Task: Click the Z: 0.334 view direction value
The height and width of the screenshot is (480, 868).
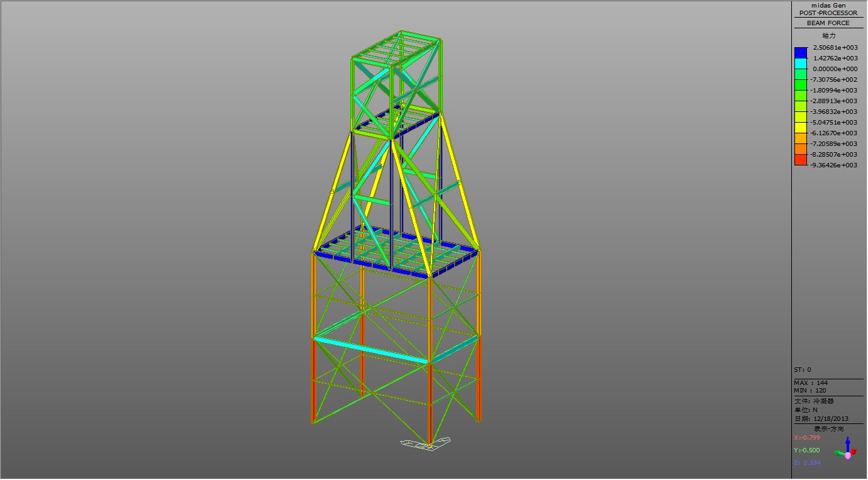Action: (807, 463)
